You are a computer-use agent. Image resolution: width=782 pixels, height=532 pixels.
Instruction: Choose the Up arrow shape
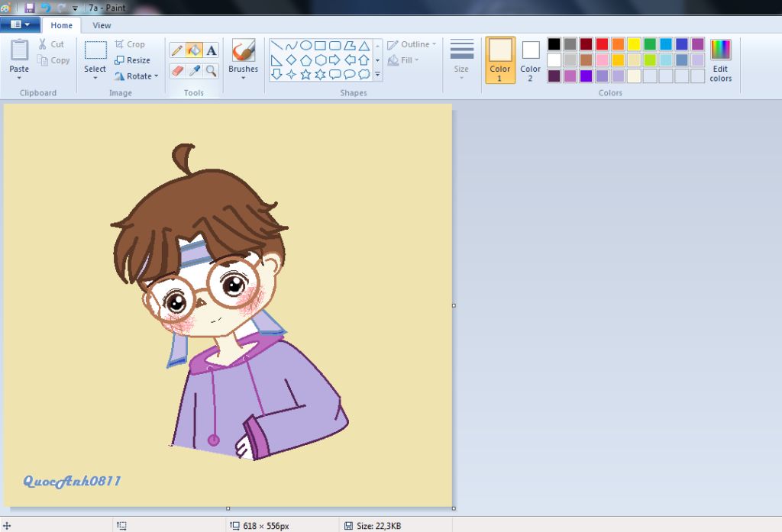click(364, 60)
